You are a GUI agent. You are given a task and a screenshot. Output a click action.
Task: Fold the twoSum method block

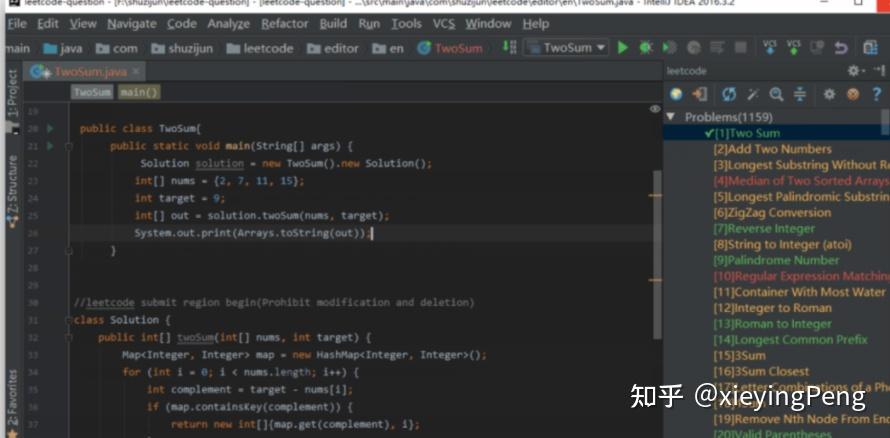tap(69, 338)
